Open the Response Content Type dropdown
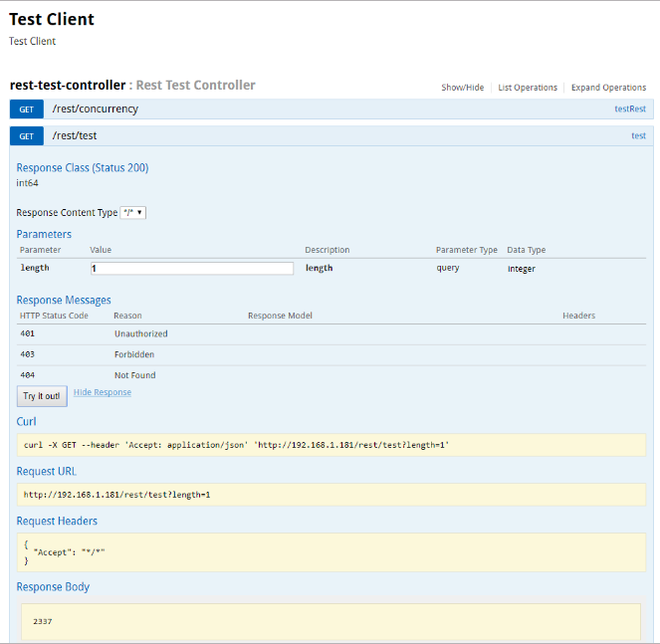 click(133, 213)
